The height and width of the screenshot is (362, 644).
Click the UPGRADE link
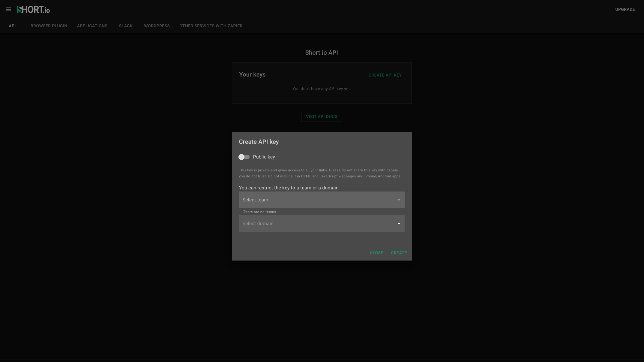(625, 9)
